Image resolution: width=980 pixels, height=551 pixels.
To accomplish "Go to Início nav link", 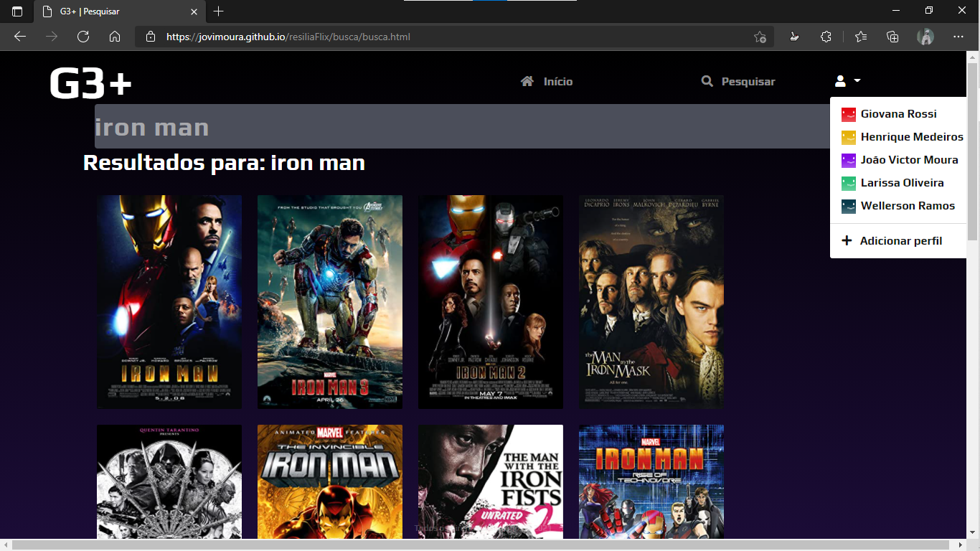I will click(x=558, y=82).
